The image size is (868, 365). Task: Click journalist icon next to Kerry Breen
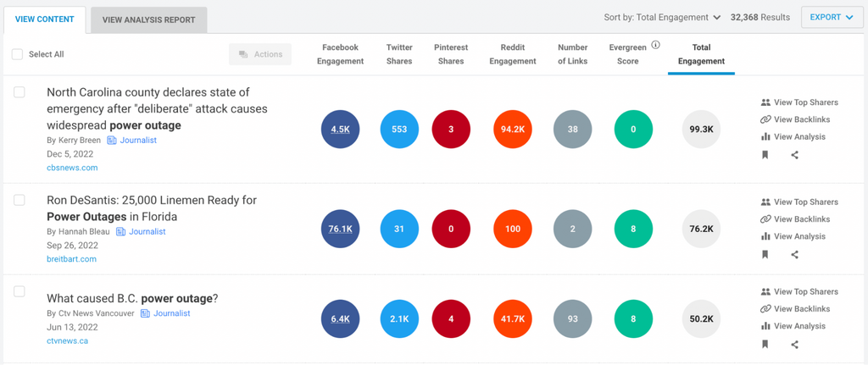112,141
